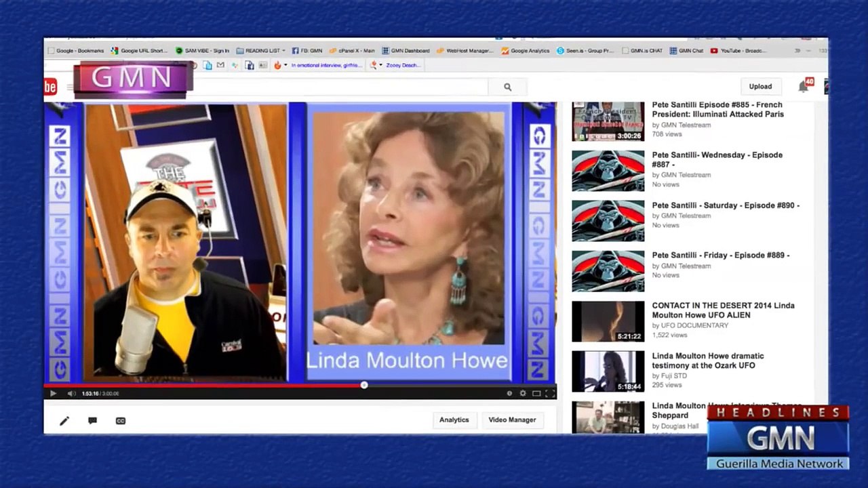Click the CONTACT IN THE DESERT thumbnail
This screenshot has width=868, height=488.
[x=608, y=321]
